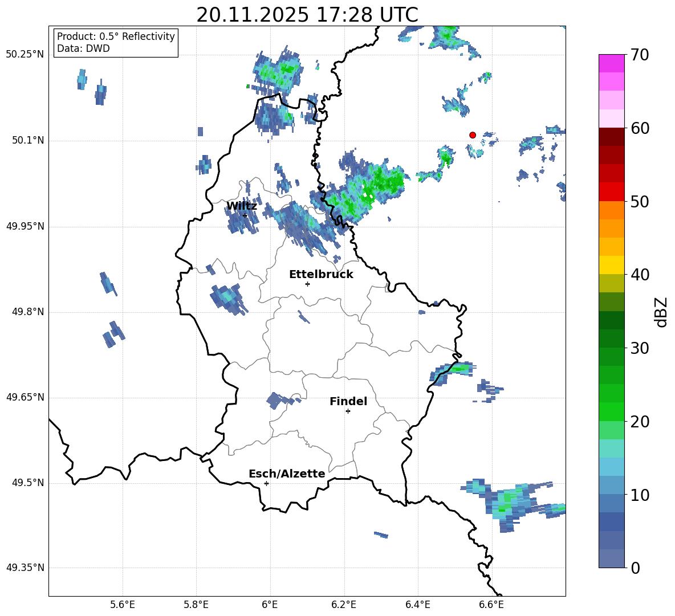The height and width of the screenshot is (616, 675).
Task: Click the colorbar tick label 30
Action: [640, 348]
